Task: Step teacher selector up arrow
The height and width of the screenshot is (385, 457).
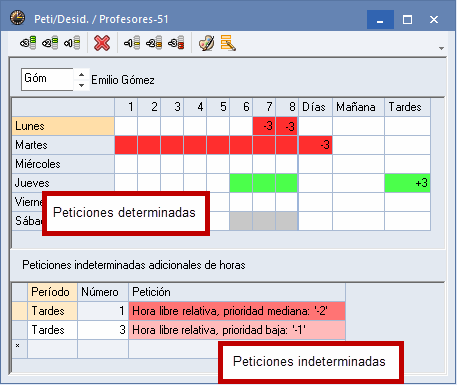Action: click(81, 74)
